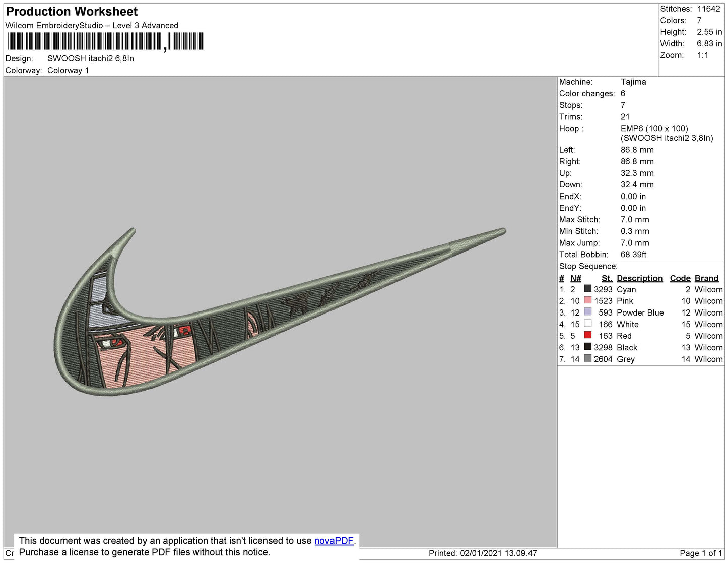Select the Pink thread color swatch
The image size is (728, 563).
(587, 300)
